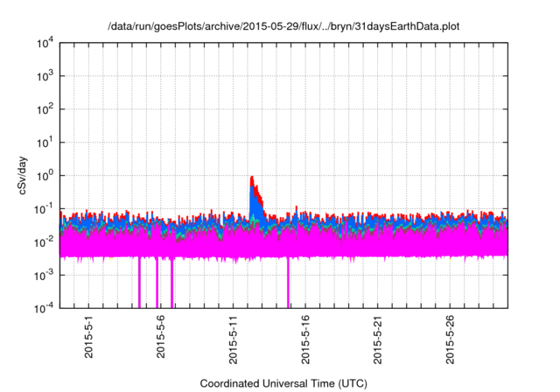Click the 10^-2 y-axis tick label
560x392 pixels.
click(x=44, y=242)
